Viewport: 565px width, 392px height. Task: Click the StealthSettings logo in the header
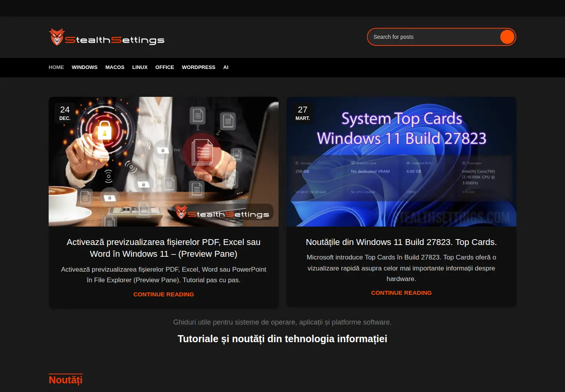click(106, 37)
